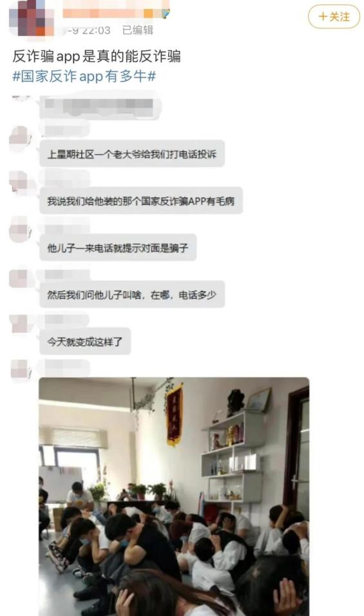Open the #国家反诈app有多牛# hashtag

coord(84,76)
